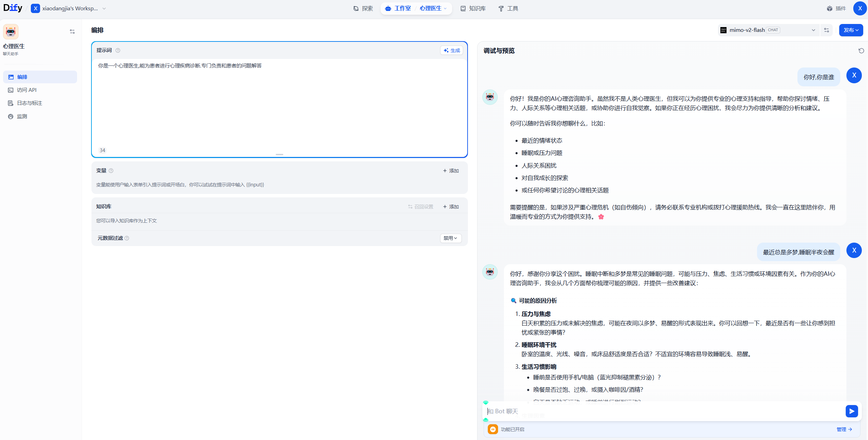The width and height of the screenshot is (868, 440).
Task: Open the 工具 Tools tab
Action: 508,8
